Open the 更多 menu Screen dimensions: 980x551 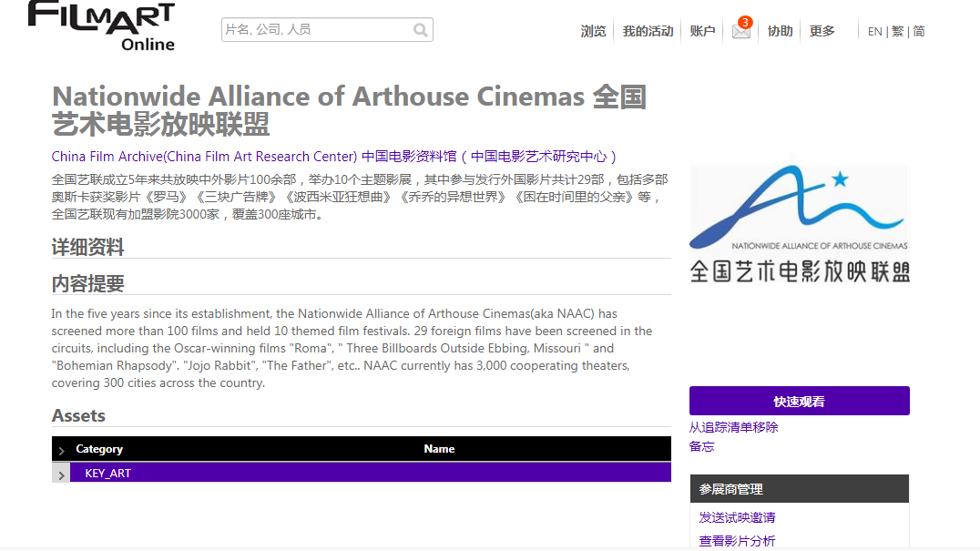pyautogui.click(x=822, y=31)
